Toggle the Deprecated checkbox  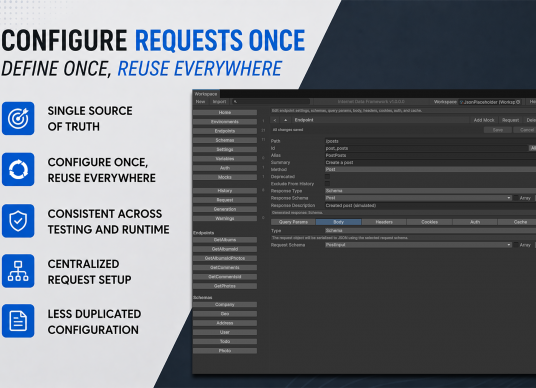click(327, 177)
